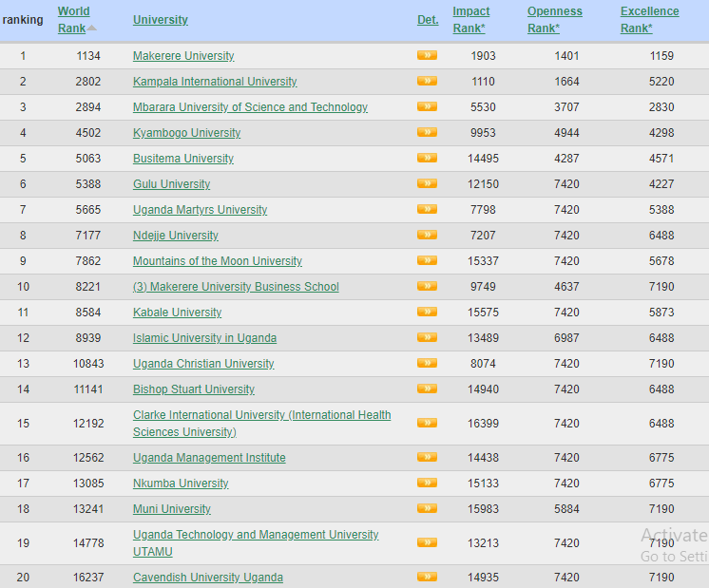Open details for Mountains of the Moon University
709x588 pixels.
[x=427, y=260]
